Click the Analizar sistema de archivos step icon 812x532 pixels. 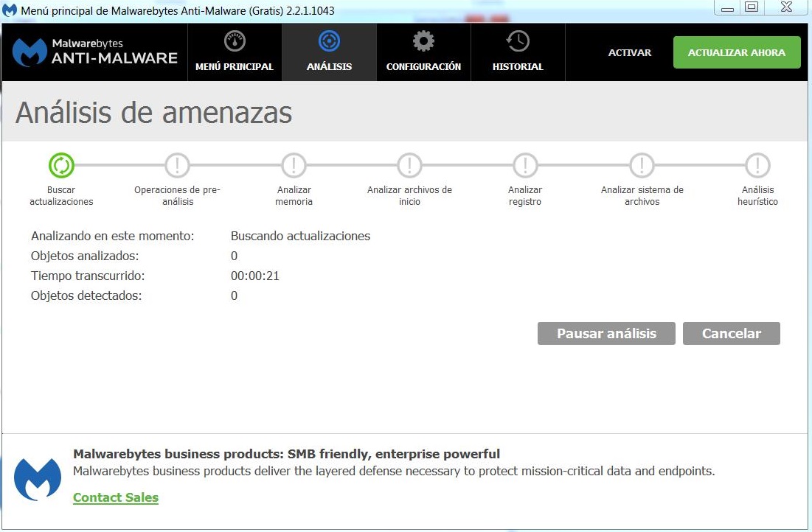[x=642, y=166]
